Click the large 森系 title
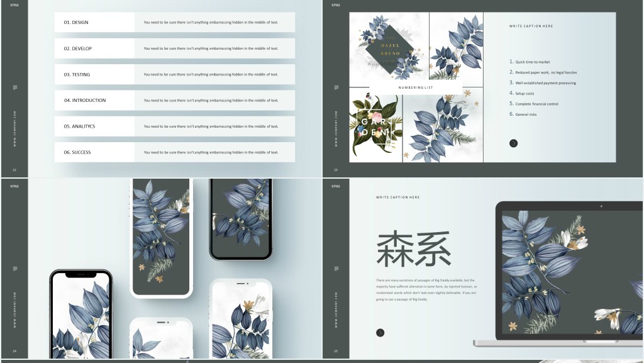This screenshot has height=363, width=644. point(414,249)
